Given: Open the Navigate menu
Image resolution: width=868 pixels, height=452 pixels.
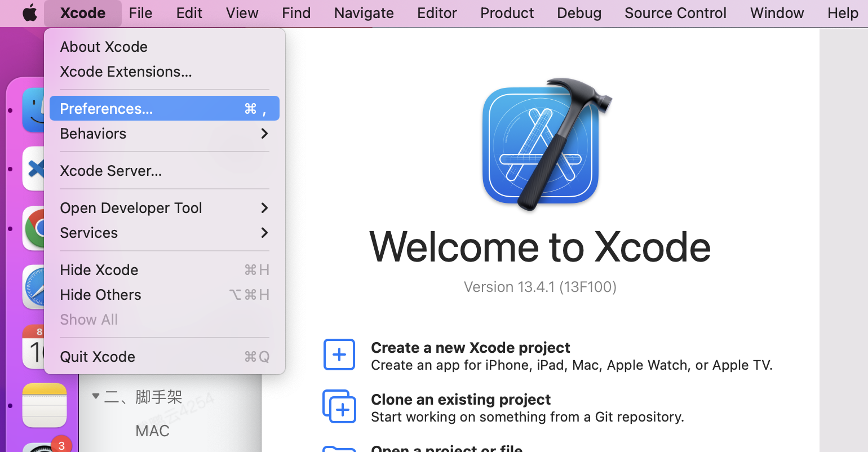Looking at the screenshot, I should 364,13.
